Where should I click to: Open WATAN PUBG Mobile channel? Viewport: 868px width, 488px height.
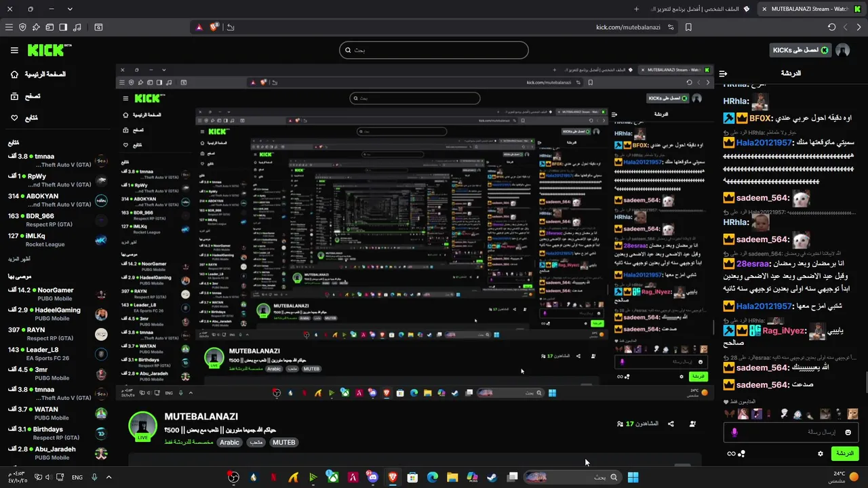coord(58,413)
